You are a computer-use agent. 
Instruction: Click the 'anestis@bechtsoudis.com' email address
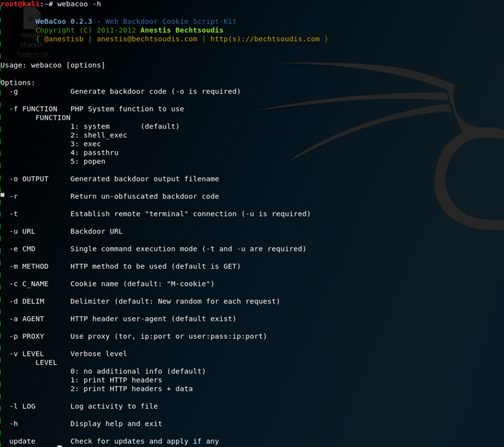(x=147, y=39)
